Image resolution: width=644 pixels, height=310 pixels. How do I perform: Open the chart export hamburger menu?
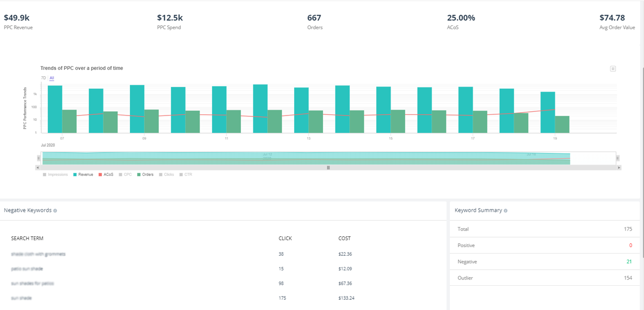click(613, 69)
